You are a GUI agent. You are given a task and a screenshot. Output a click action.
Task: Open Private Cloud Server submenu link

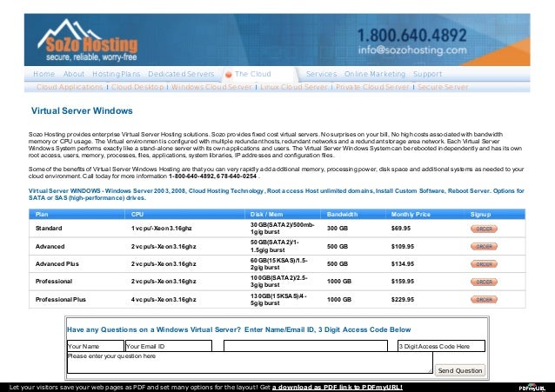pyautogui.click(x=372, y=87)
